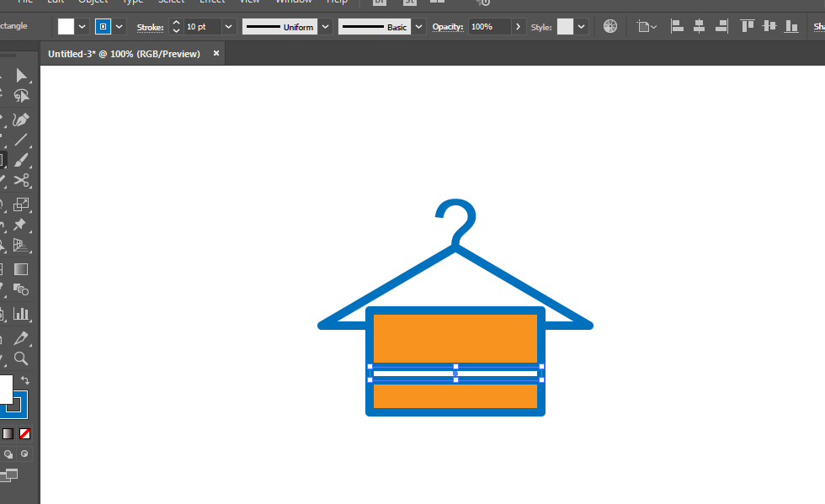Screen dimensions: 825x504
Task: Click the white fill color swatch
Action: (66, 27)
